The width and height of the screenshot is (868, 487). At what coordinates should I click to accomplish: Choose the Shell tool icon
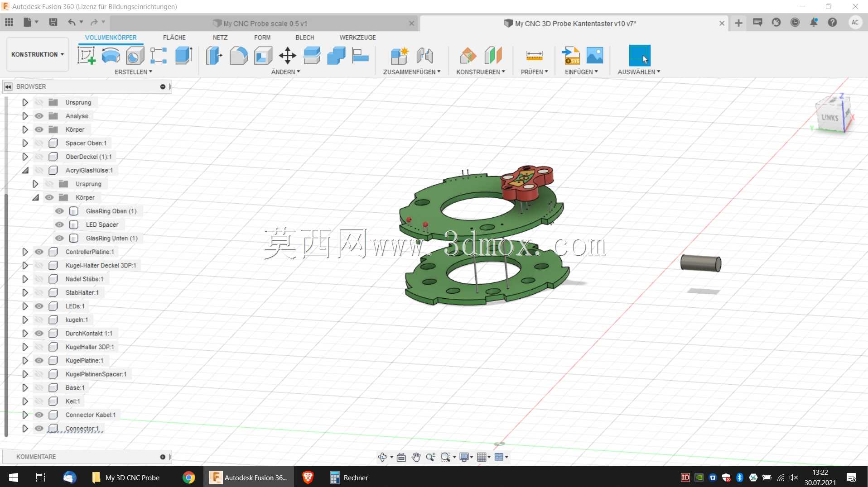(263, 55)
